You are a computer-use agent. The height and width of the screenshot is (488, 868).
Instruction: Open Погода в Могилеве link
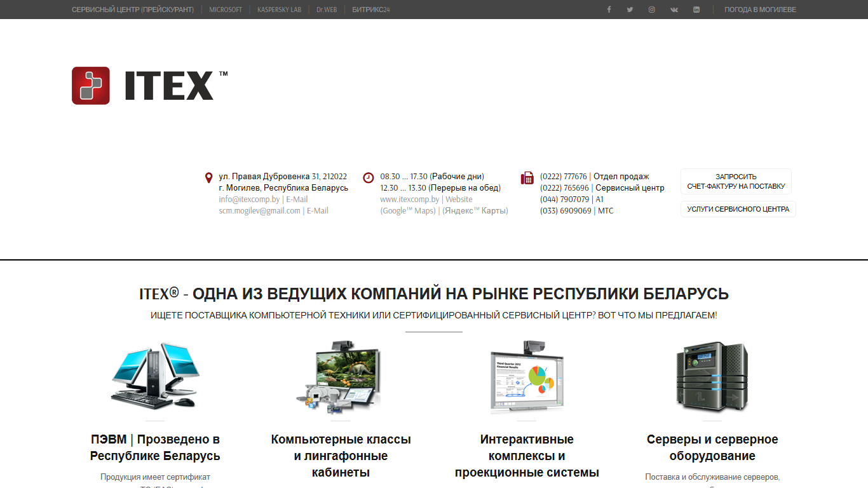760,10
